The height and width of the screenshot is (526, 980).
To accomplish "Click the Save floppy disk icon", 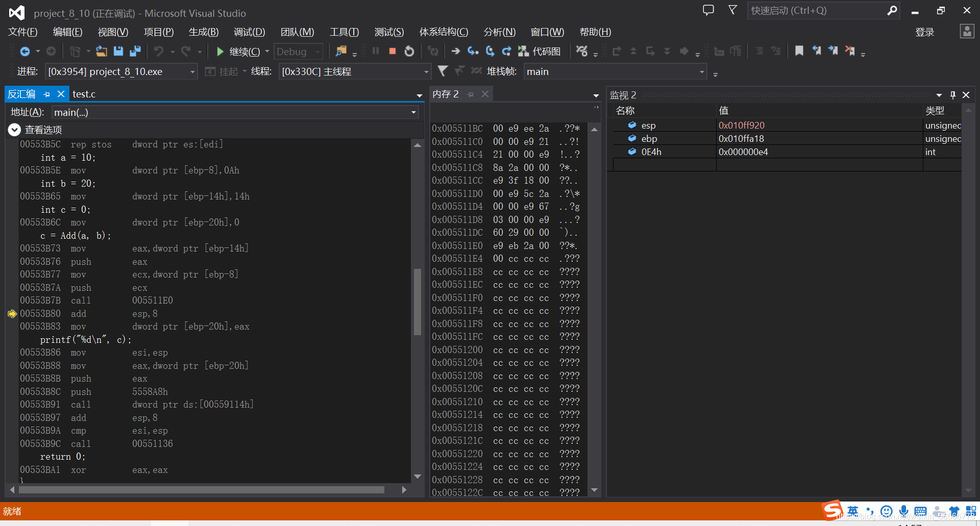I will [x=118, y=52].
